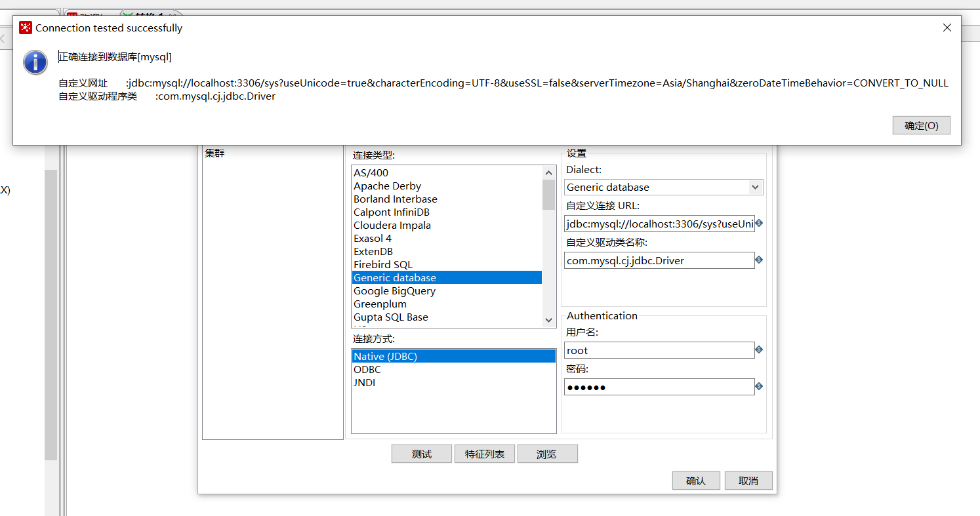Click 确定(O) to dismiss the test message
Screen dimensions: 980x516
tap(921, 125)
